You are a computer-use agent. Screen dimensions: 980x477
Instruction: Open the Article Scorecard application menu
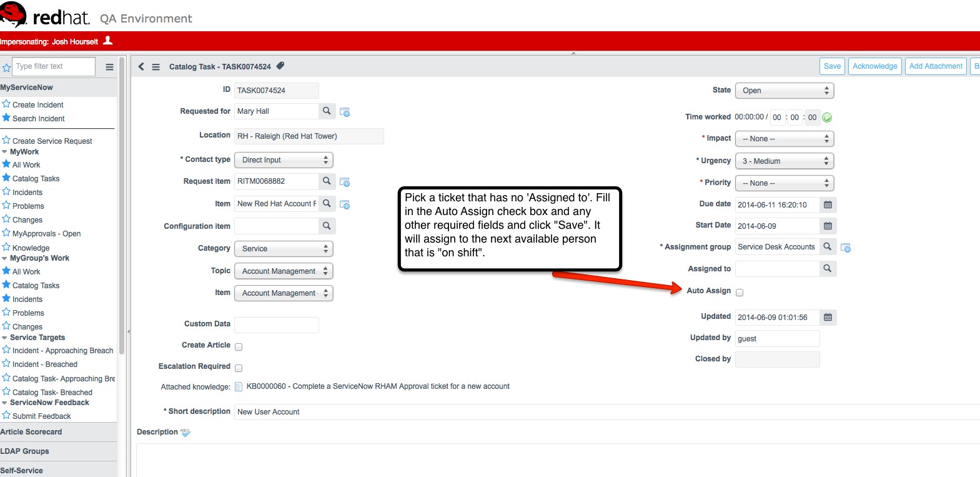(x=58, y=432)
